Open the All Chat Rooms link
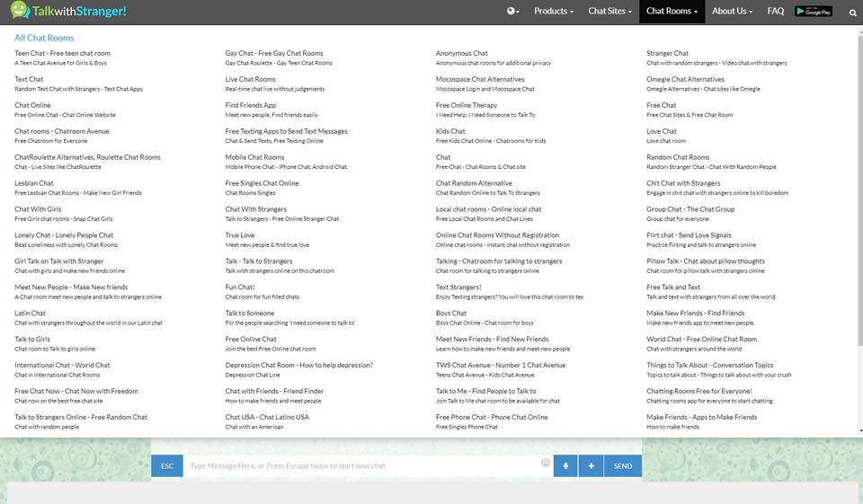Image resolution: width=863 pixels, height=504 pixels. coord(44,38)
